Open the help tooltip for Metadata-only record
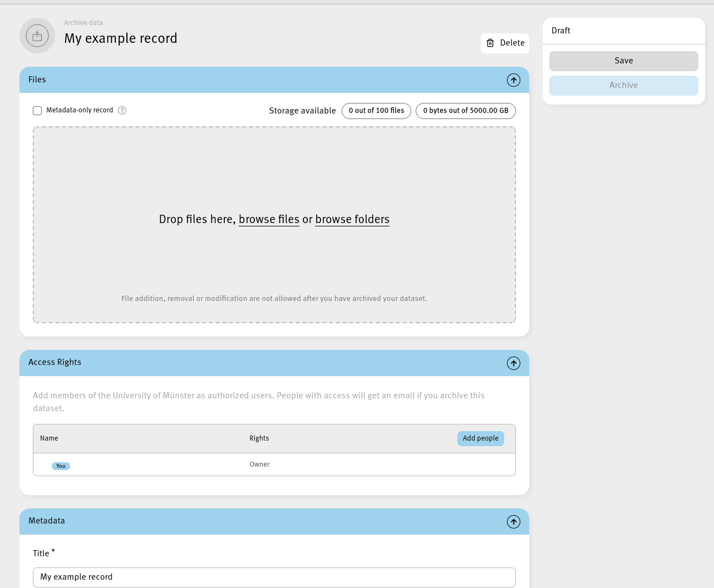Image resolution: width=714 pixels, height=588 pixels. click(x=122, y=110)
